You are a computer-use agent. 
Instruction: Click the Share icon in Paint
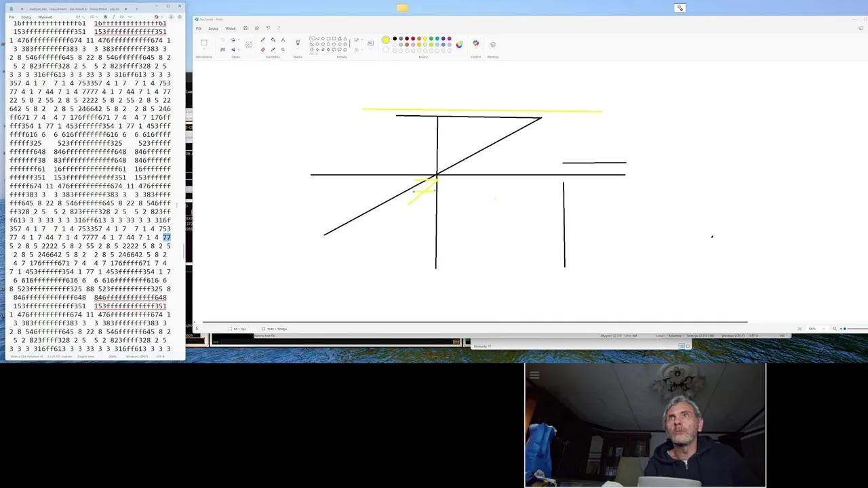256,28
